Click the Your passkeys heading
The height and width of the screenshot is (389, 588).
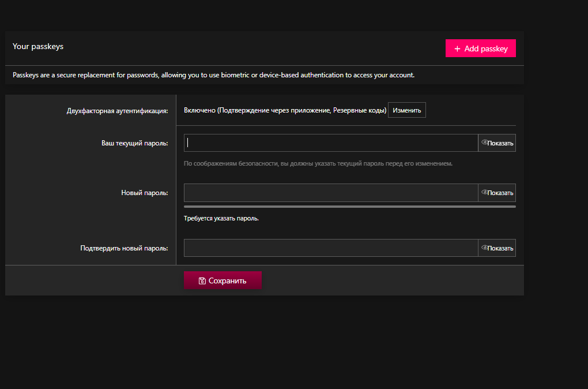coord(38,47)
